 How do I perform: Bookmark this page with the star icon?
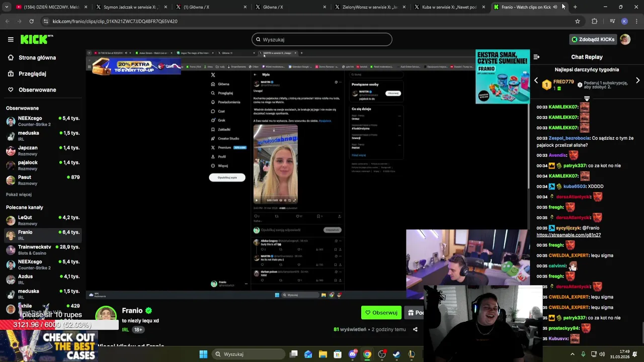pos(578,21)
